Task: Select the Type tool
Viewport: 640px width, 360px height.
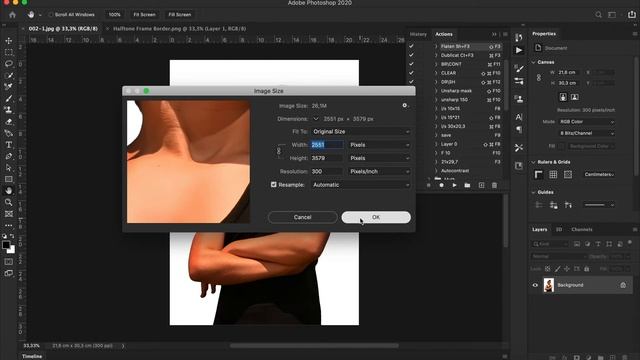Action: click(9, 145)
